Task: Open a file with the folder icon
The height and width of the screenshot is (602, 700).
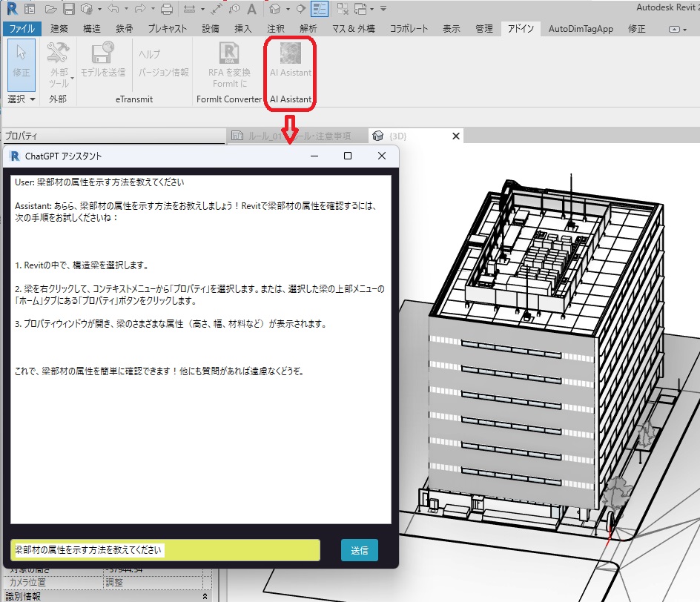Action: point(51,9)
